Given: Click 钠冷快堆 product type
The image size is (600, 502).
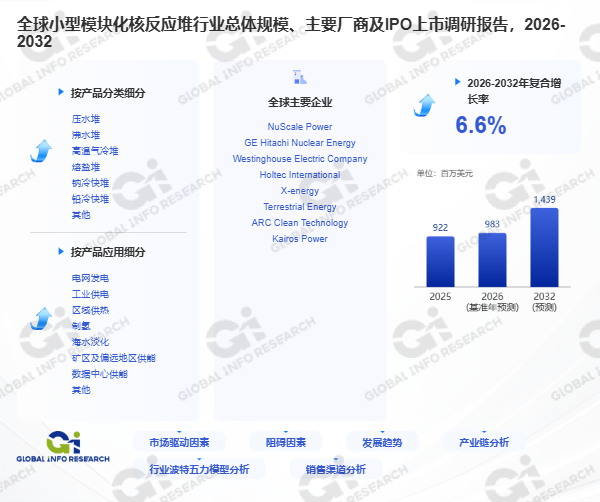Looking at the screenshot, I should click(x=90, y=183).
